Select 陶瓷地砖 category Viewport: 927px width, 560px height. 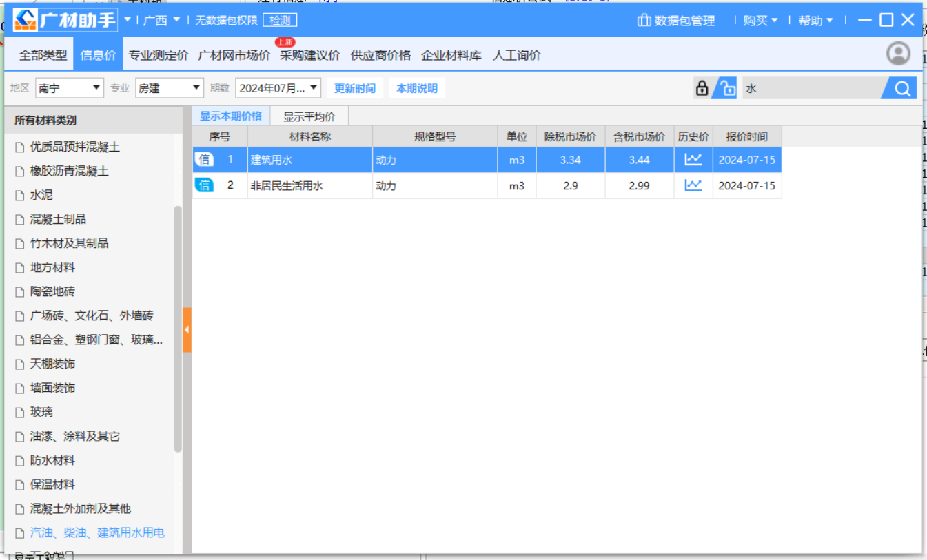pyautogui.click(x=52, y=291)
